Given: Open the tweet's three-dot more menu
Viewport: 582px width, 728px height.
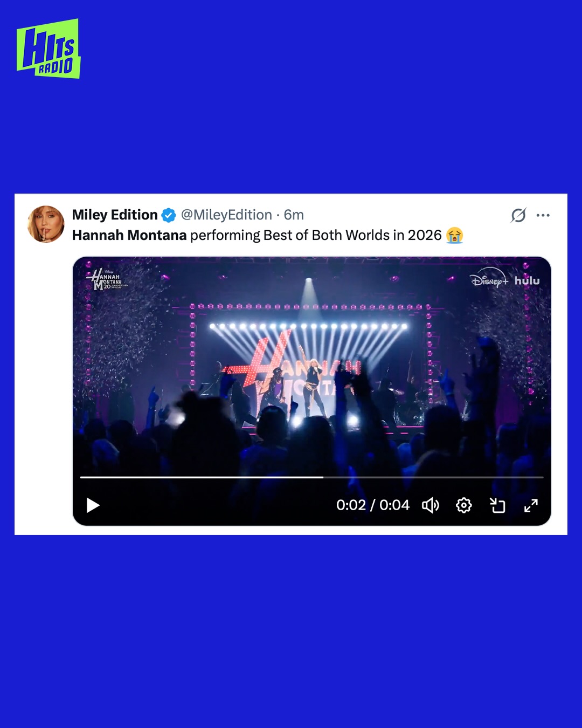Looking at the screenshot, I should point(543,215).
